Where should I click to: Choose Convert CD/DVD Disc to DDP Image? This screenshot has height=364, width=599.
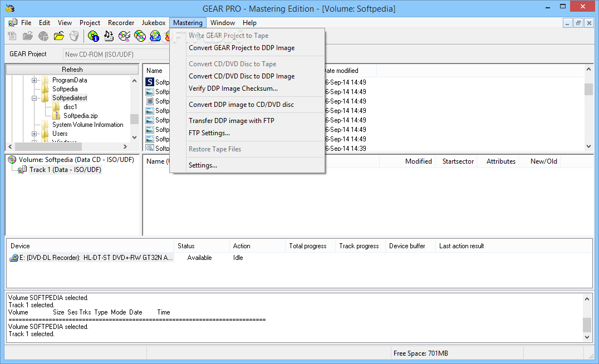pos(248,76)
